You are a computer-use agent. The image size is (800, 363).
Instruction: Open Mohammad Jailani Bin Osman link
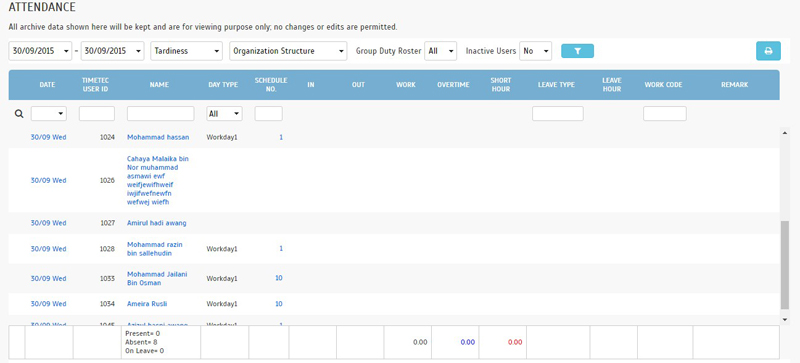157,278
